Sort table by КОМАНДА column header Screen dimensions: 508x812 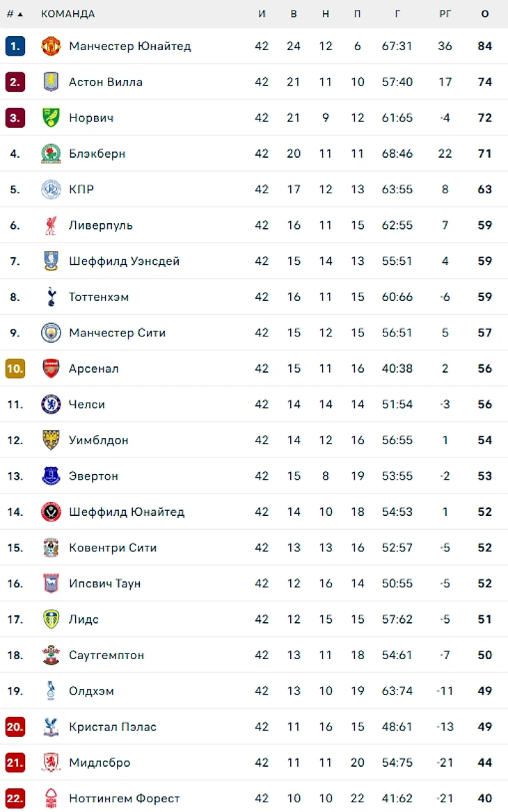tap(68, 14)
